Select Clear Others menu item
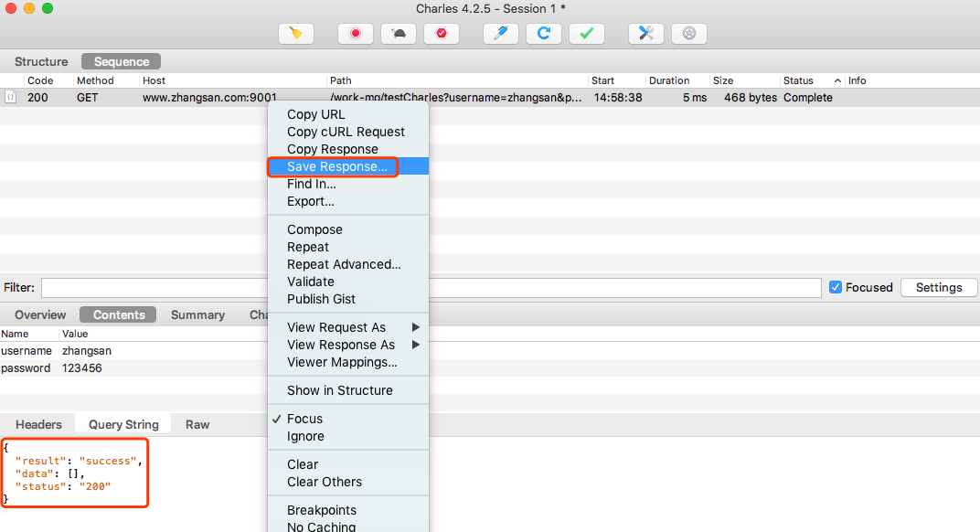This screenshot has width=980, height=532. 348,482
